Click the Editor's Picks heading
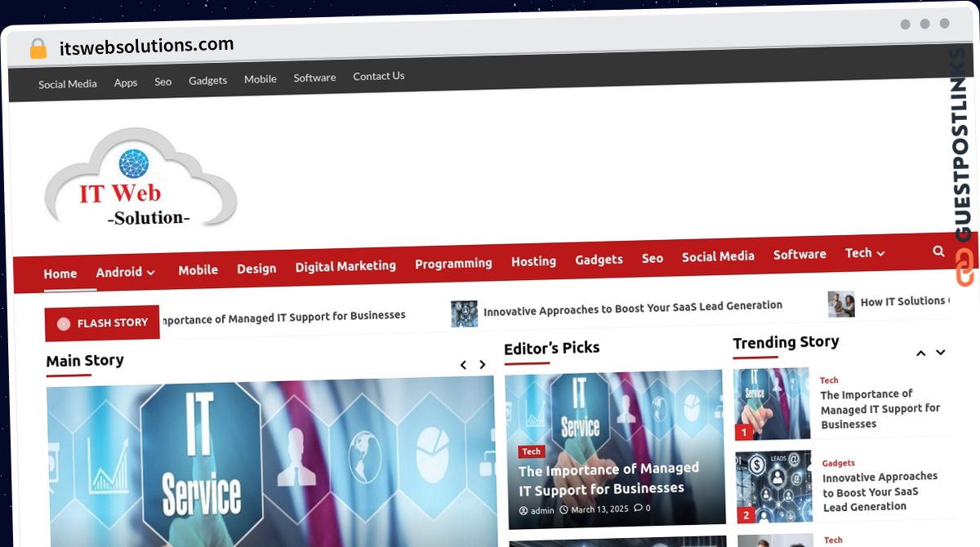Screen dimensions: 980x547 click(552, 348)
